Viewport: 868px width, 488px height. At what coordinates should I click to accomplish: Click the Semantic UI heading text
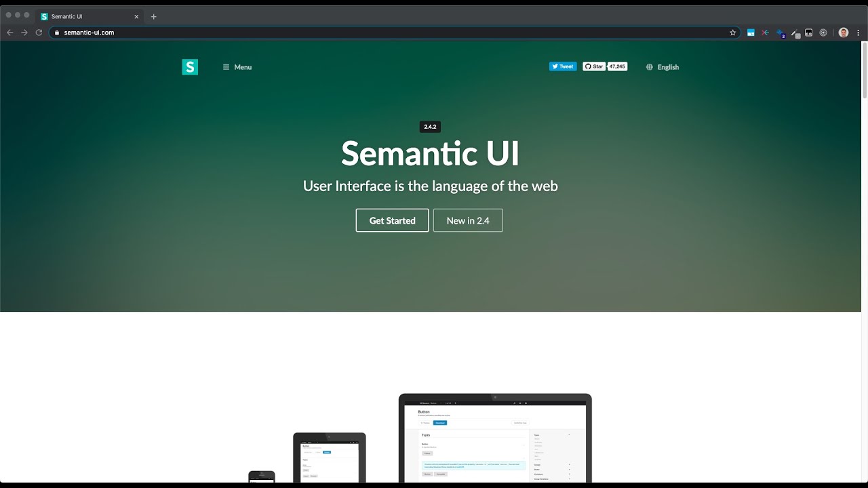430,153
